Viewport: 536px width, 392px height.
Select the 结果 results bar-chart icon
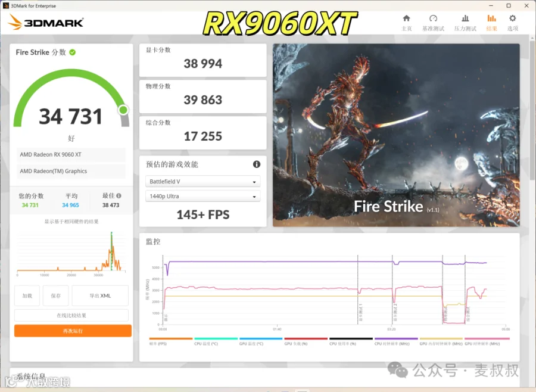point(491,23)
